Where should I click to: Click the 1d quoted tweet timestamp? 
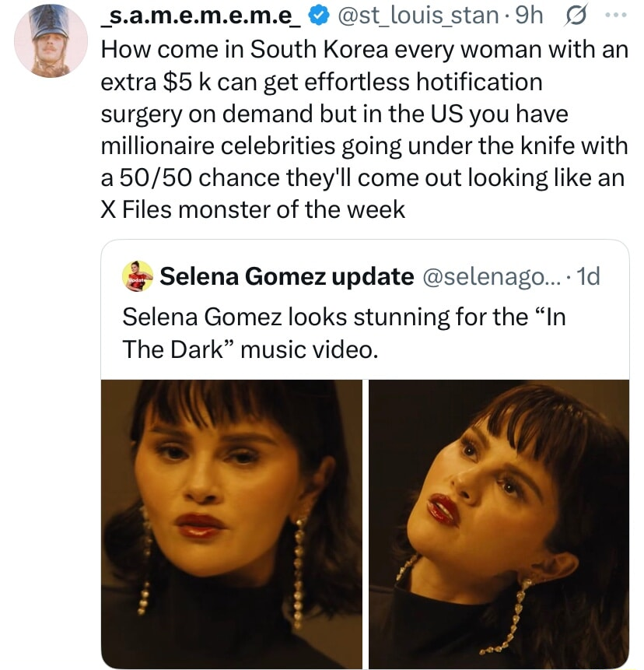tap(588, 276)
